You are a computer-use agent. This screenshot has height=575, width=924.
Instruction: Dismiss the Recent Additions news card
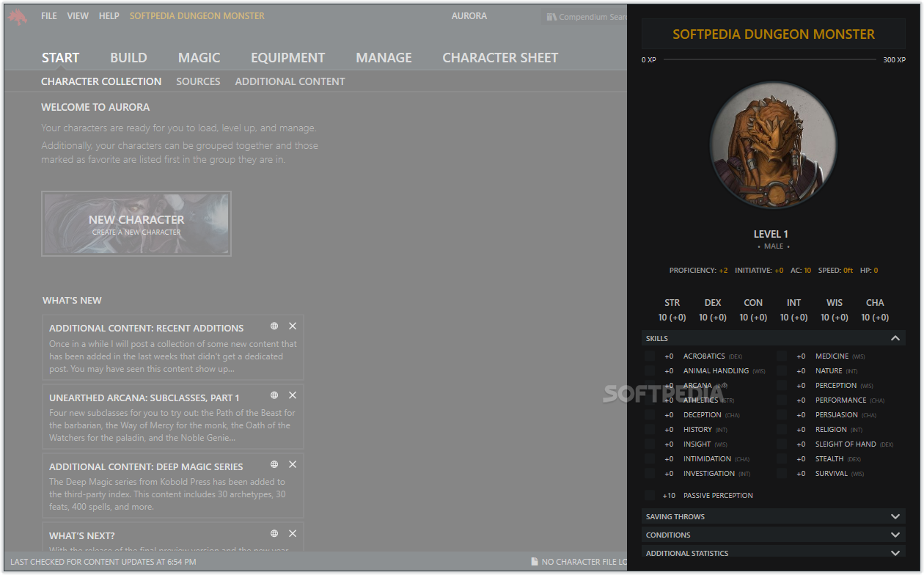293,326
